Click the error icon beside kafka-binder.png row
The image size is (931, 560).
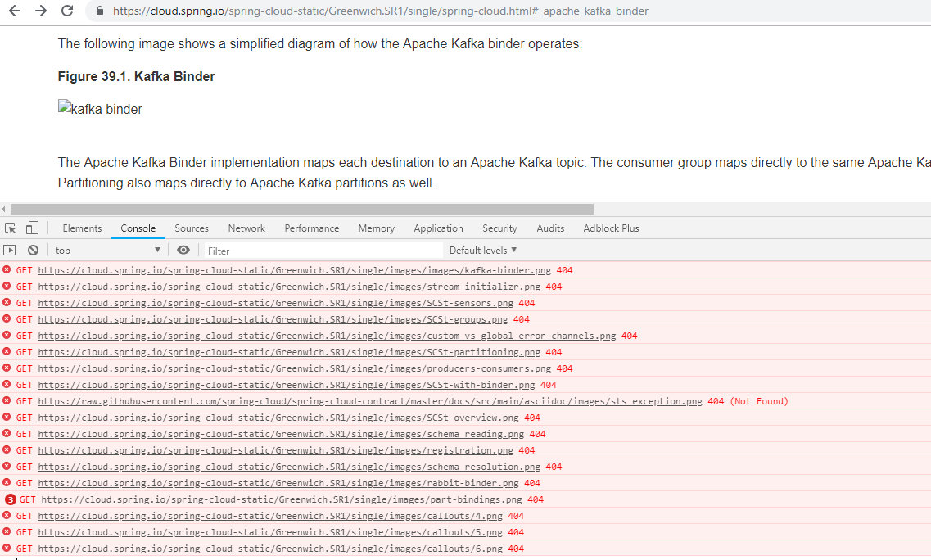7,269
